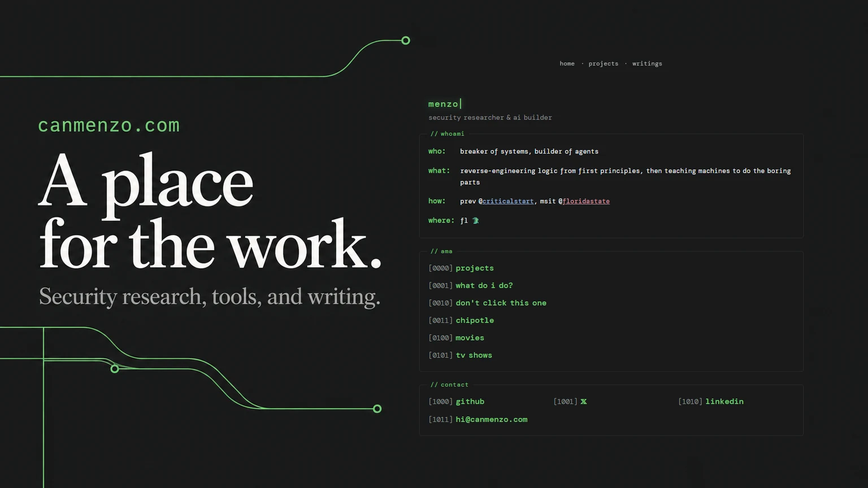Open the writings nav item
Viewport: 868px width, 488px height.
point(647,64)
